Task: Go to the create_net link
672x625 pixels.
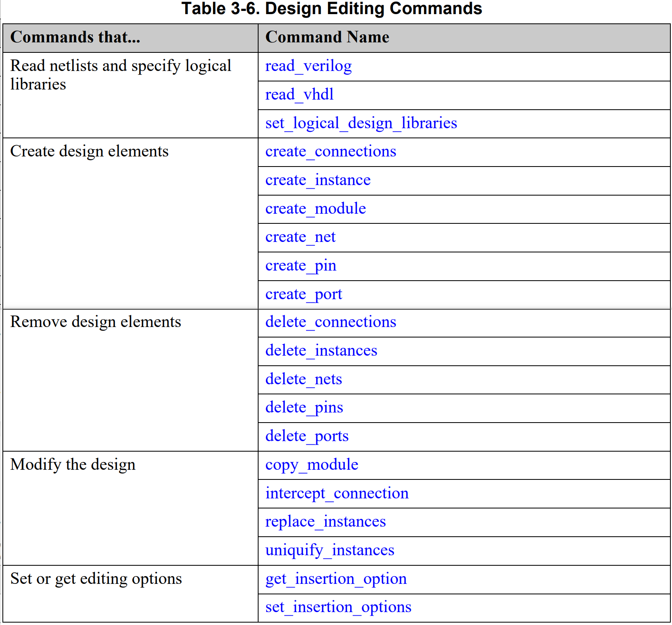Action: [x=300, y=237]
